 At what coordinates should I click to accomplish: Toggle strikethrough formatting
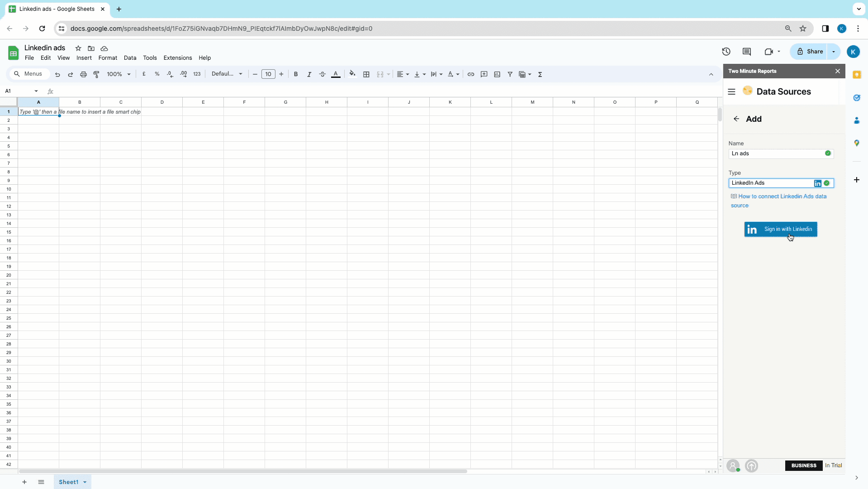click(322, 74)
